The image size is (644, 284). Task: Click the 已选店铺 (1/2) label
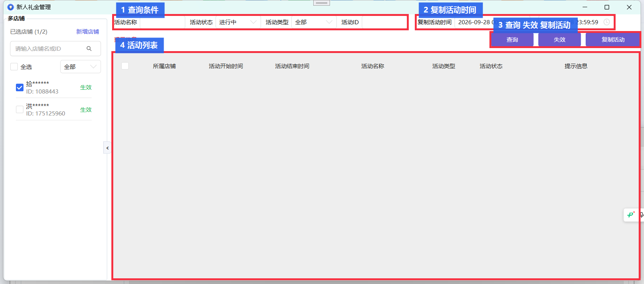tap(29, 31)
